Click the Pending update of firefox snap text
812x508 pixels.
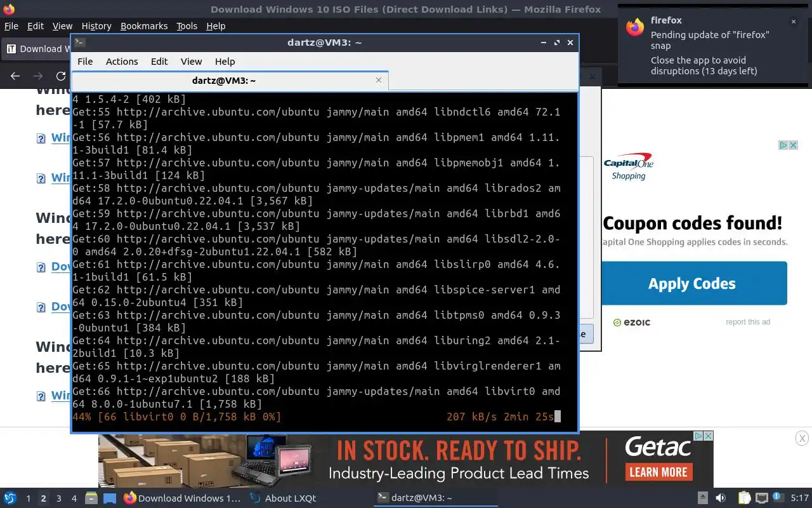pos(710,40)
